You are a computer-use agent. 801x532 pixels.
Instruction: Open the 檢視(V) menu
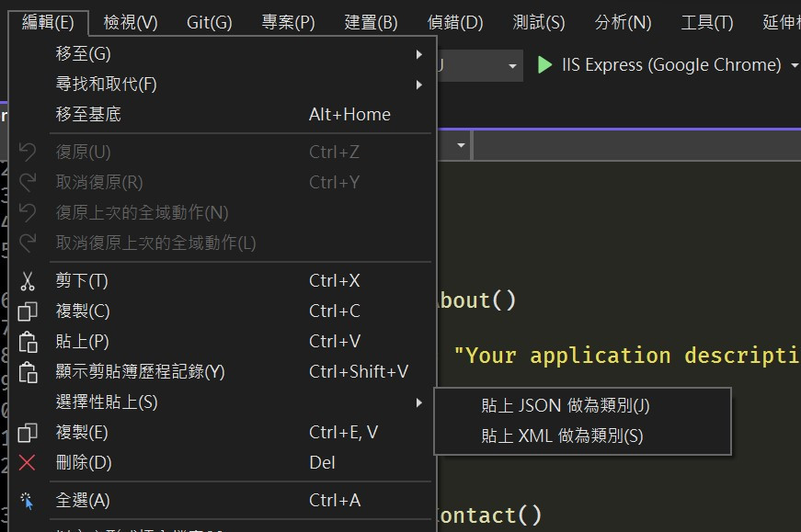pyautogui.click(x=131, y=22)
